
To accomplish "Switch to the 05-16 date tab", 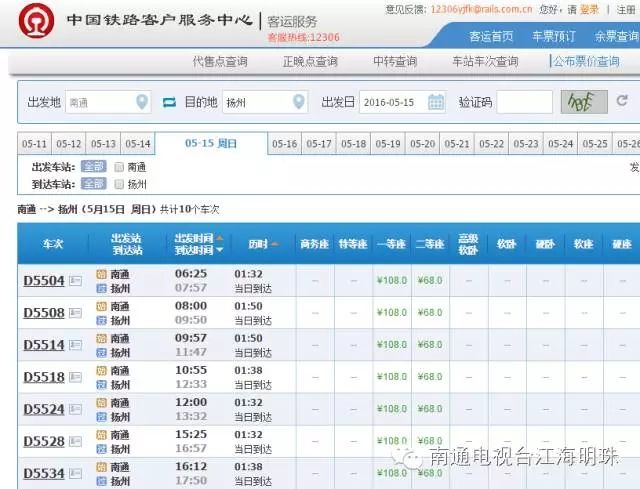I will point(285,144).
